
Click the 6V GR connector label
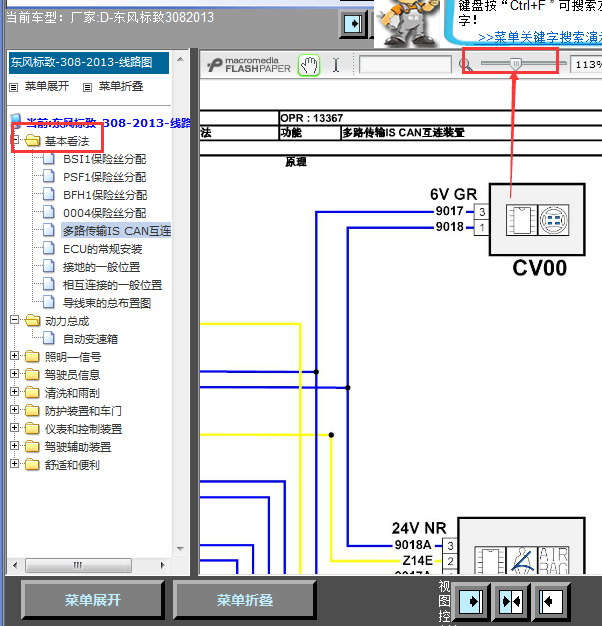pos(453,194)
